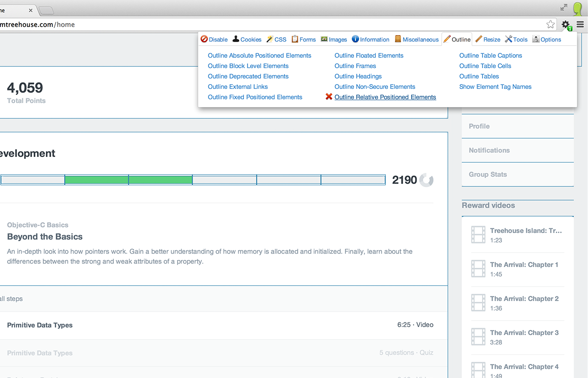Open the Chrome hamburger menu
Image resolution: width=588 pixels, height=378 pixels.
point(580,25)
